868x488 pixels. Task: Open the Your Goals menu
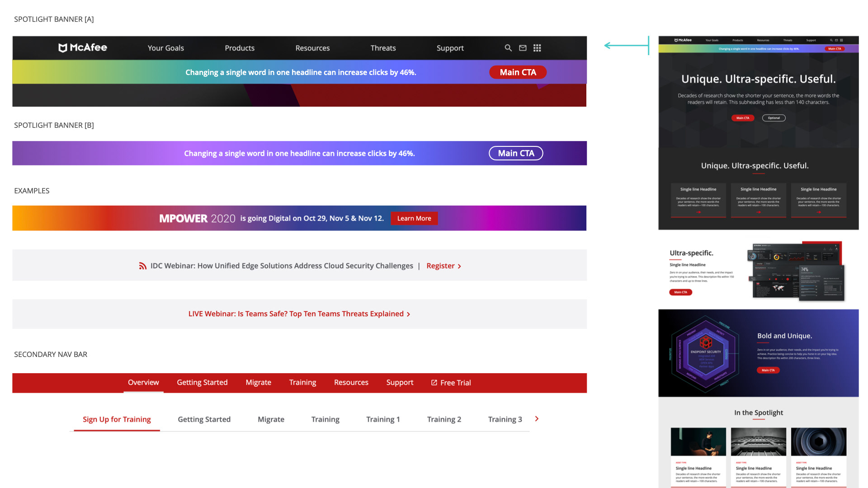pos(165,48)
